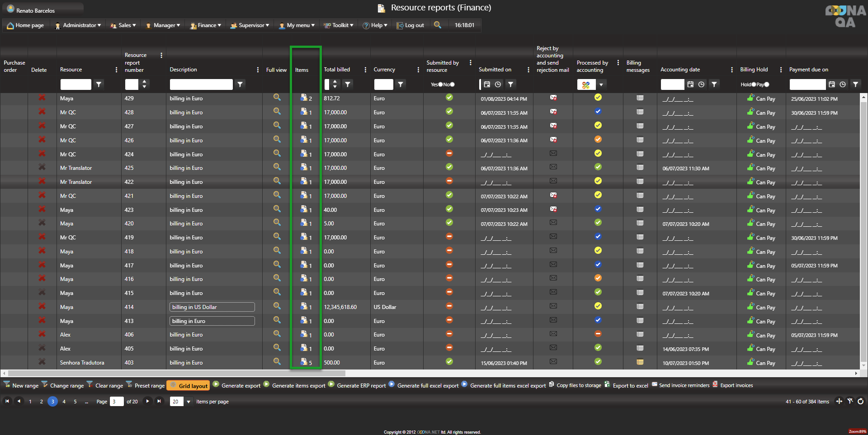Image resolution: width=868 pixels, height=435 pixels.
Task: Click the Grid layout button
Action: click(x=189, y=386)
